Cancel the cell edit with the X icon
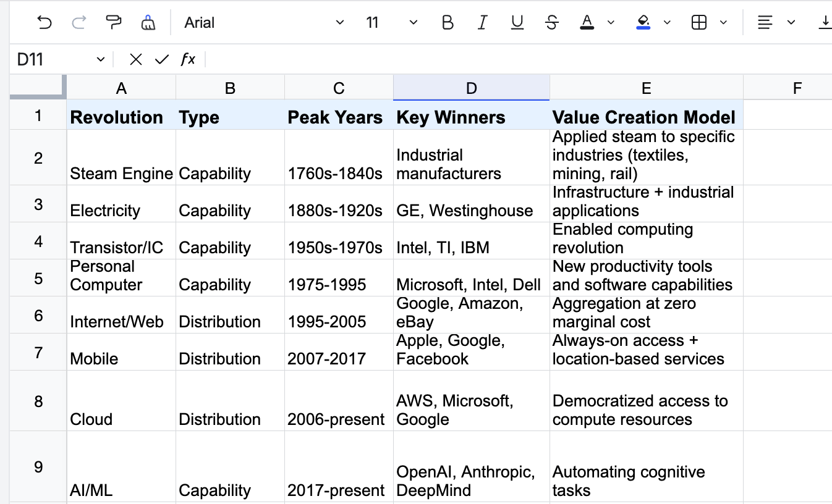The width and height of the screenshot is (832, 504). pos(136,59)
